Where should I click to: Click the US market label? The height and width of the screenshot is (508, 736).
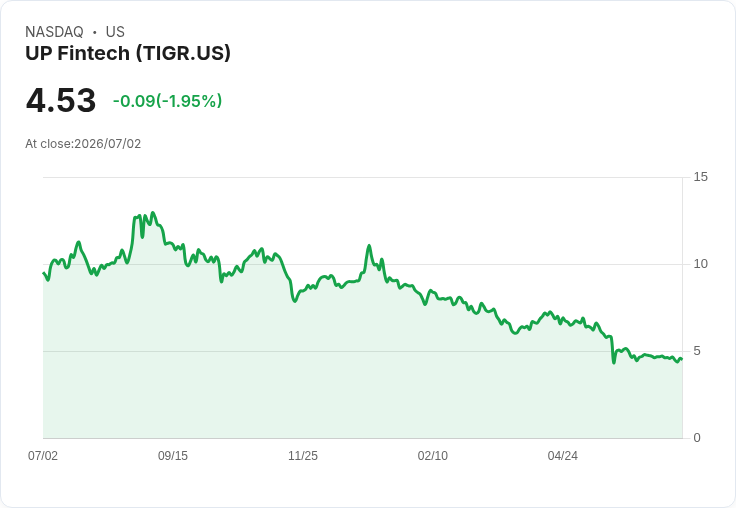click(x=115, y=32)
